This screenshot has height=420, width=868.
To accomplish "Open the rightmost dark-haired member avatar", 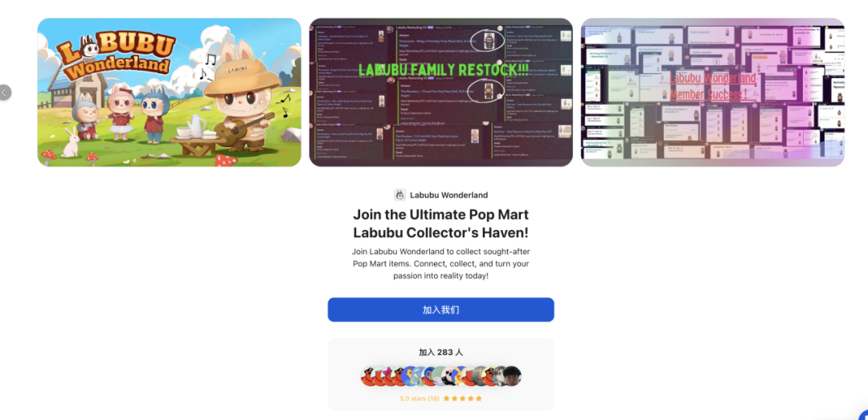I will [x=511, y=377].
